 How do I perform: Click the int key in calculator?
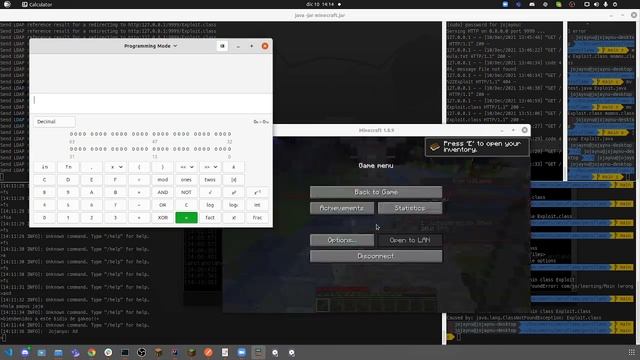[258, 205]
